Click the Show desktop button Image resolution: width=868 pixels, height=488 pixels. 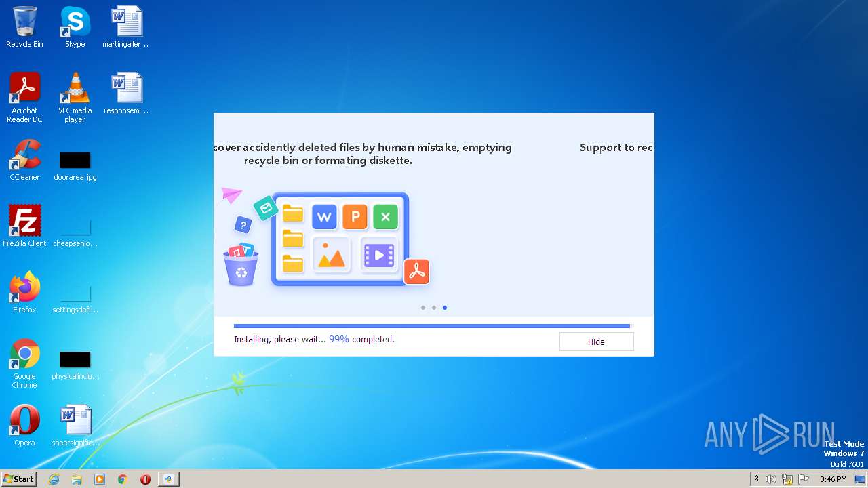pyautogui.click(x=861, y=479)
